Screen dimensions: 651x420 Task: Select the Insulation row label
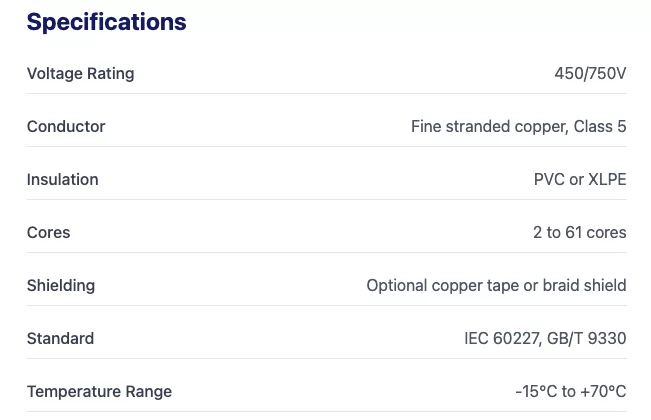click(x=62, y=179)
